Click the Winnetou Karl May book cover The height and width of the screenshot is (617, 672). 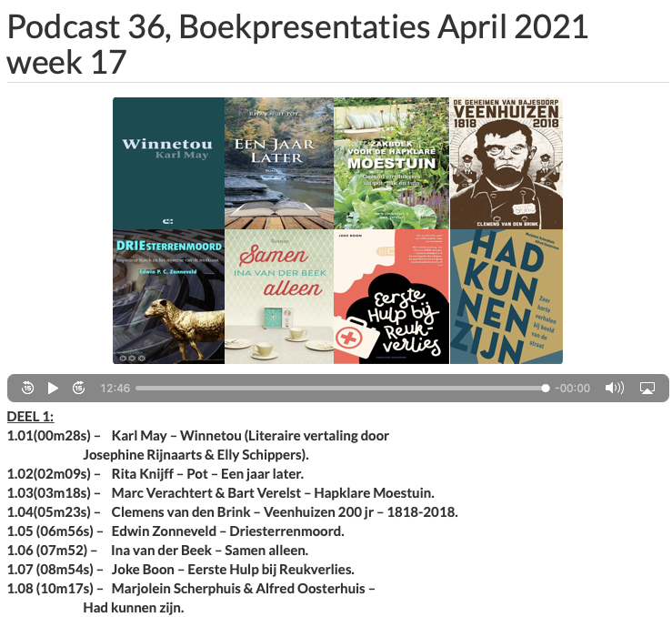tap(168, 163)
